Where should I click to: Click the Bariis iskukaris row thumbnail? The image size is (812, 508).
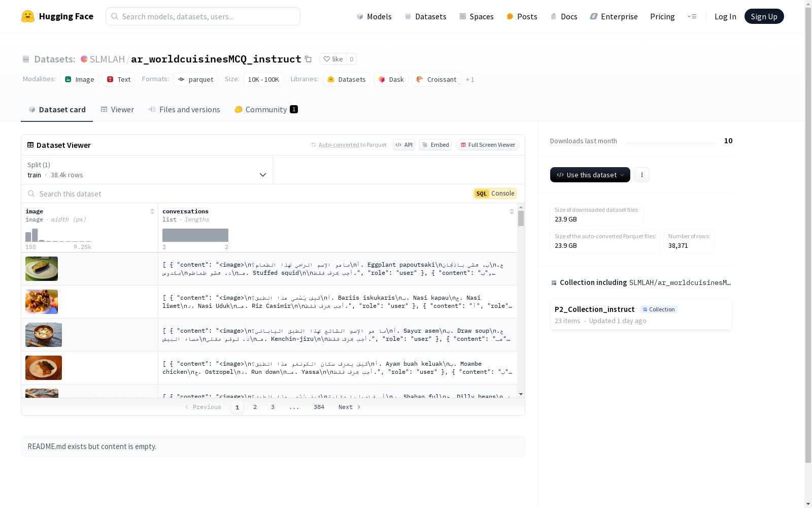(42, 302)
